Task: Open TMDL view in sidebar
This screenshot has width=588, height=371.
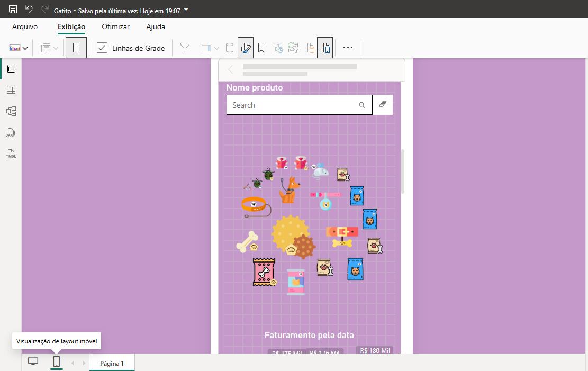Action: (x=11, y=154)
